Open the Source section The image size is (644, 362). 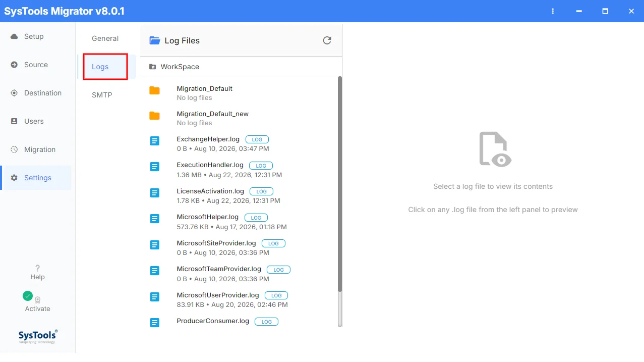pos(36,65)
